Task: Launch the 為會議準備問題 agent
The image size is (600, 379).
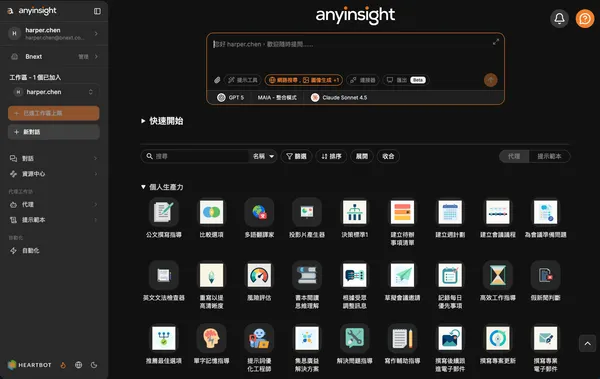Action: point(545,212)
